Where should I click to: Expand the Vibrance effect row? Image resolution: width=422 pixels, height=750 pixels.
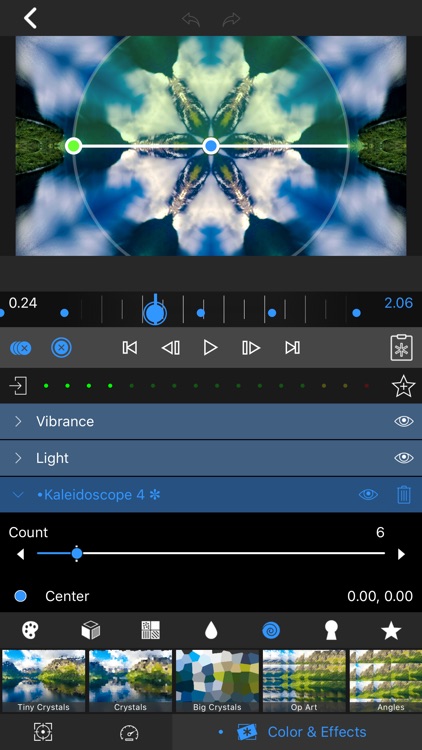click(x=18, y=421)
